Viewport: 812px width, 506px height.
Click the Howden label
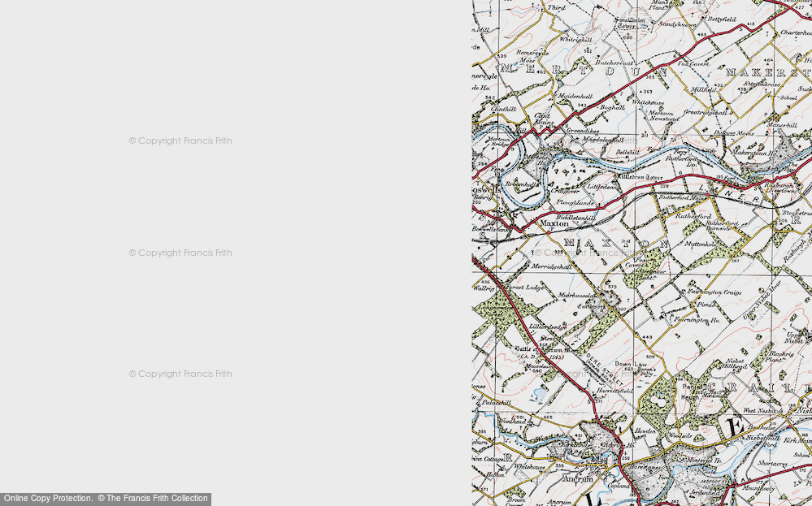click(645, 430)
